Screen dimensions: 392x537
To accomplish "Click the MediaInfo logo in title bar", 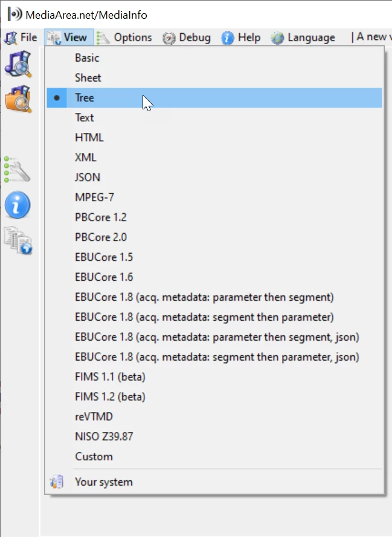I will [x=15, y=14].
